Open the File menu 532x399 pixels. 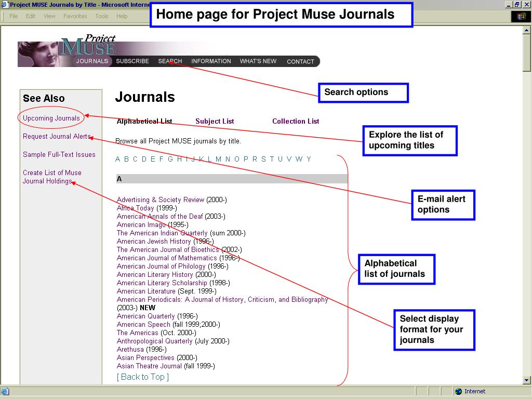tap(14, 16)
